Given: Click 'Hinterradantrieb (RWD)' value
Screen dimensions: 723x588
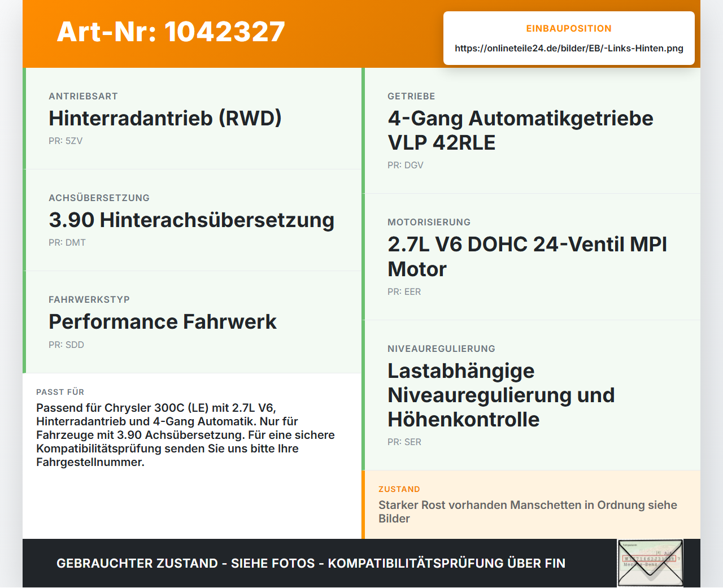Looking at the screenshot, I should (x=165, y=118).
